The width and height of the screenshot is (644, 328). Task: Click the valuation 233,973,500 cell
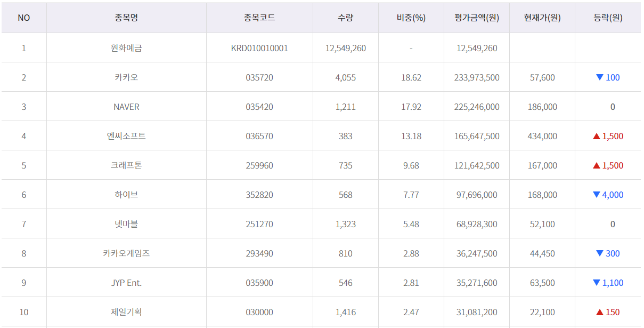tap(477, 77)
